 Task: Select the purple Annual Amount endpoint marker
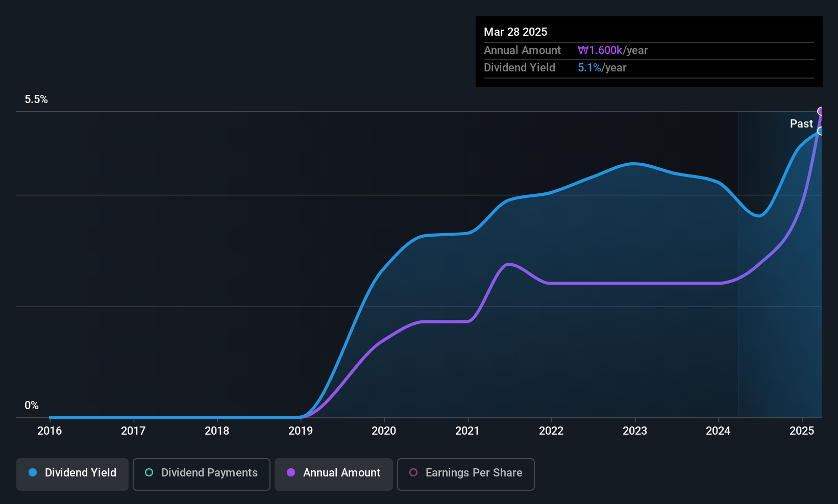pyautogui.click(x=821, y=111)
